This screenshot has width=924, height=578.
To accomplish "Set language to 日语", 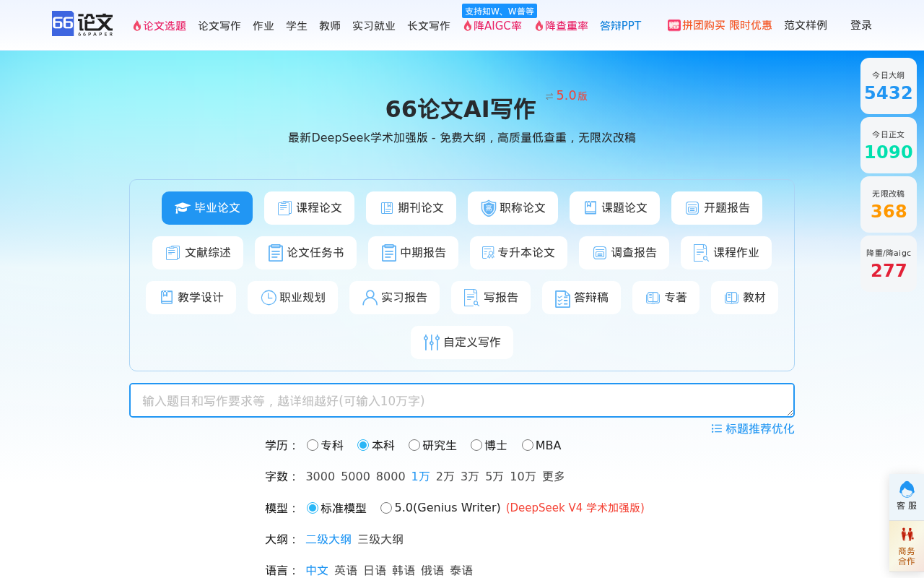I will tap(375, 571).
